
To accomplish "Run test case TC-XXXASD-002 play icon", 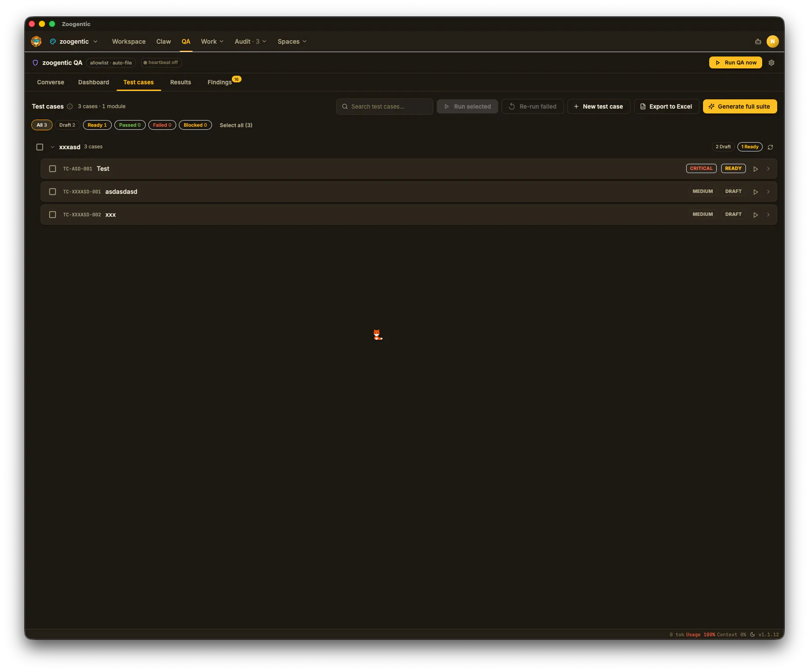I will (x=756, y=215).
